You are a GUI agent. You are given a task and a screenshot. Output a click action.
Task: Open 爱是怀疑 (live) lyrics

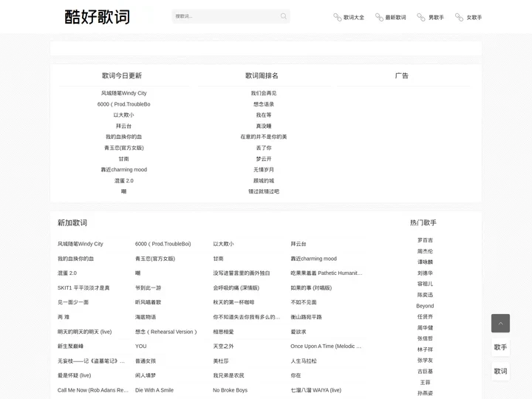(x=74, y=375)
